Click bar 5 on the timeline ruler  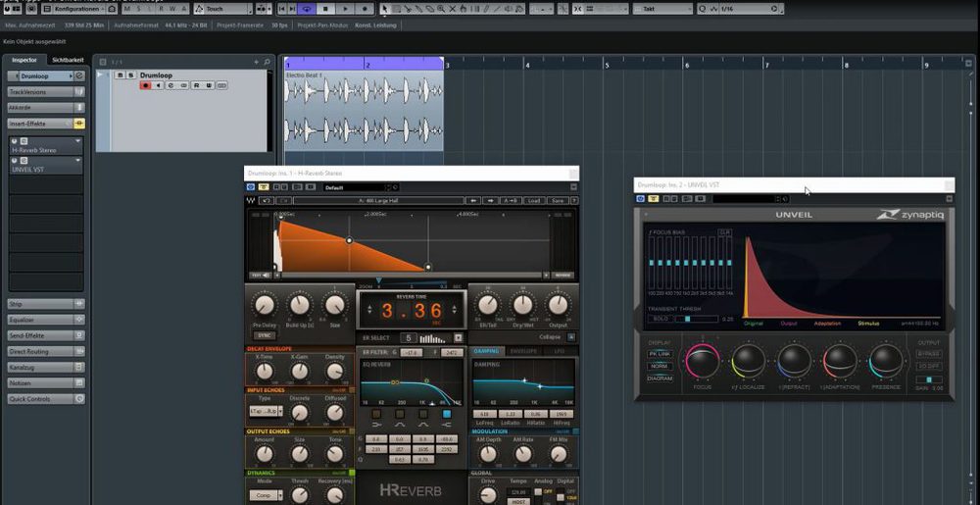[x=607, y=65]
